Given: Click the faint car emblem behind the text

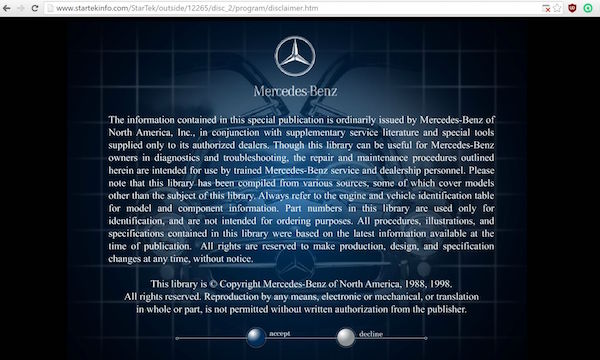Looking at the screenshot, I should (295, 264).
